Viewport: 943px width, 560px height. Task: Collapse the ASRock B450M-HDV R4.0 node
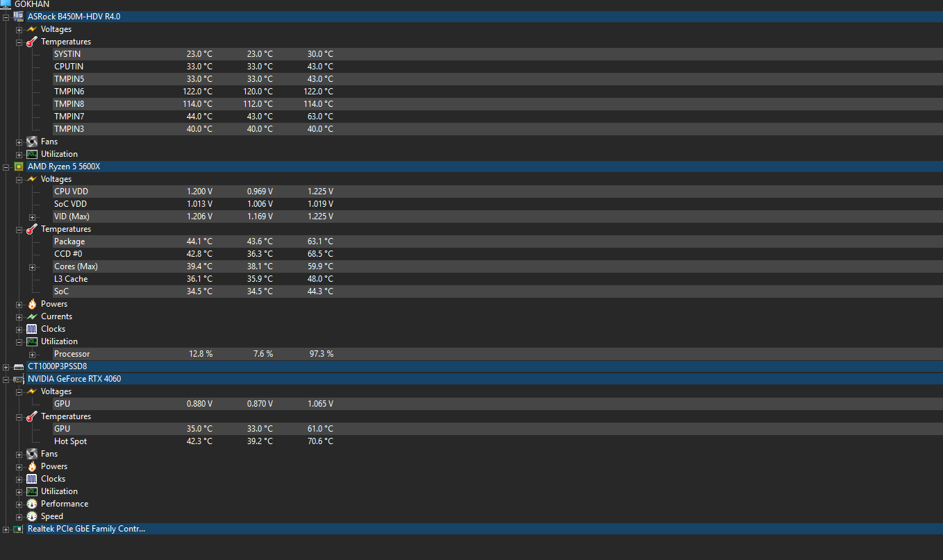click(x=6, y=17)
